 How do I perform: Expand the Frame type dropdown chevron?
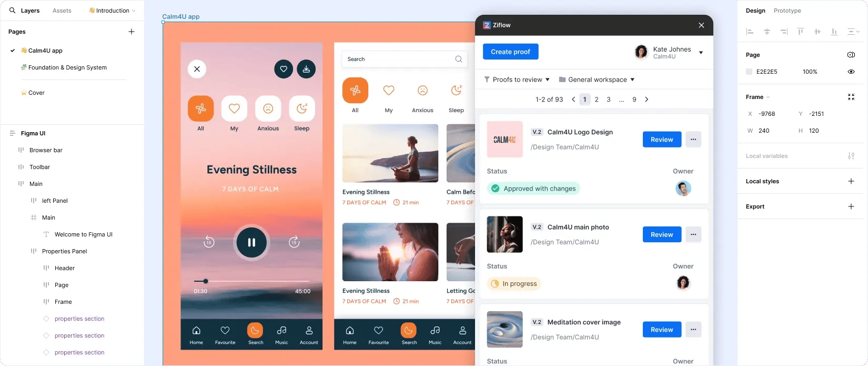[x=768, y=97]
